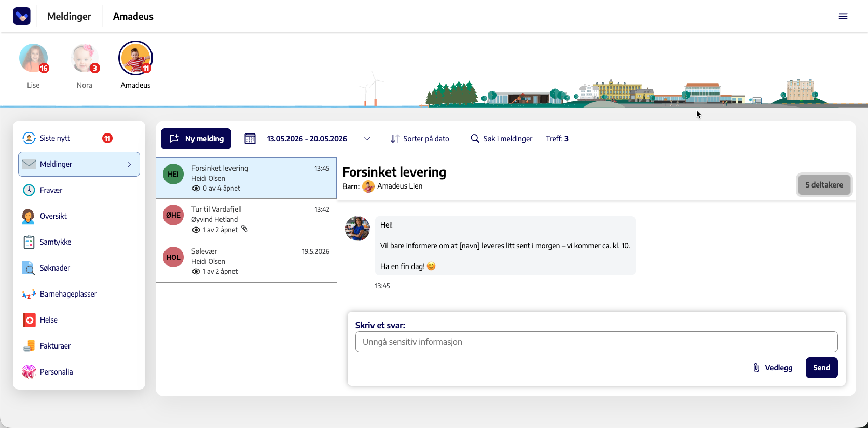
Task: Click the ØHE sender avatar
Action: coord(173,215)
